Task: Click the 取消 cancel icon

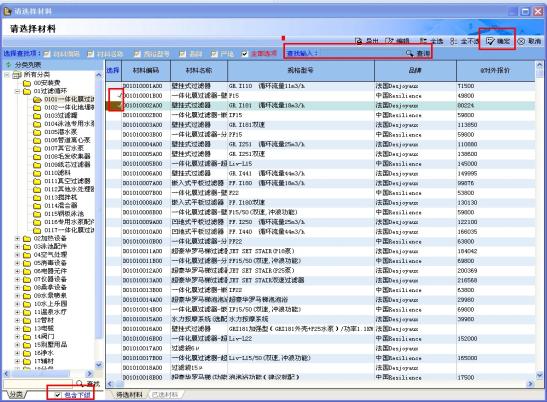Action: point(521,41)
